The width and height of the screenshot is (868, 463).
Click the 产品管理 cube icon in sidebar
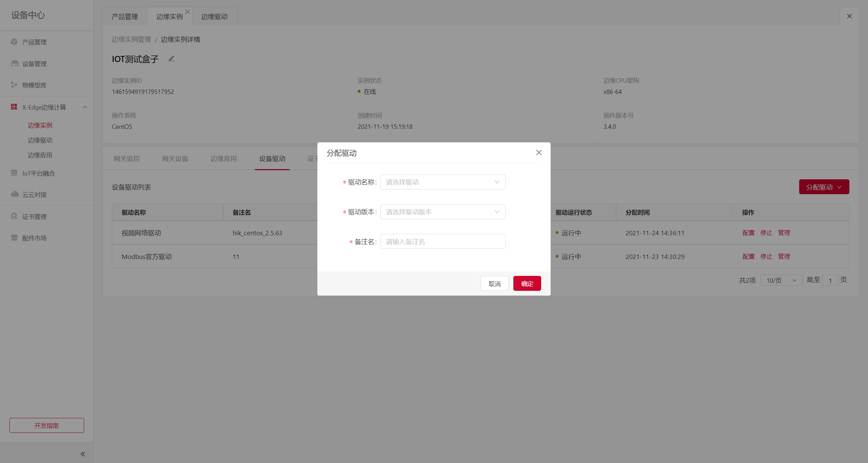(x=14, y=42)
